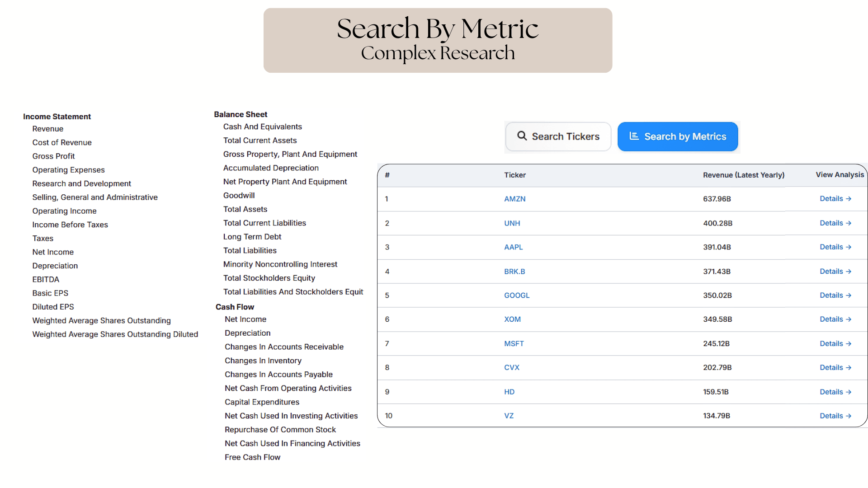Click the arrow icon next to VZ Details
Screen dimensions: 868x488
tap(849, 416)
